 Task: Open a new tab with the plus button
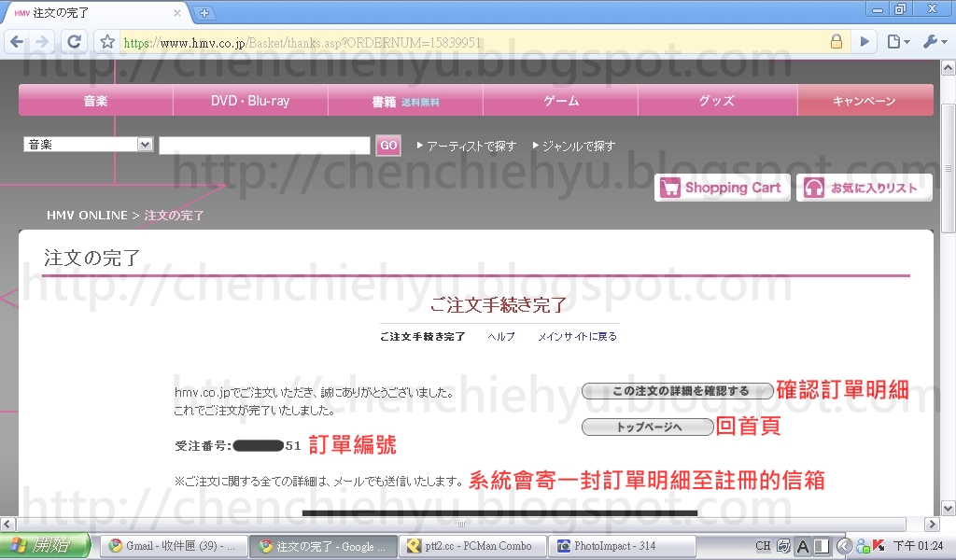click(204, 13)
